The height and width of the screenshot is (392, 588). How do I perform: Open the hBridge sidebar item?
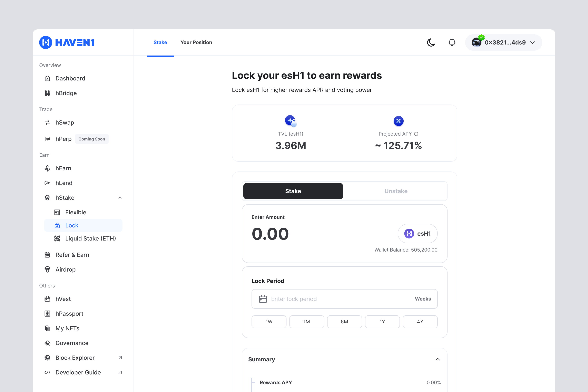[66, 93]
